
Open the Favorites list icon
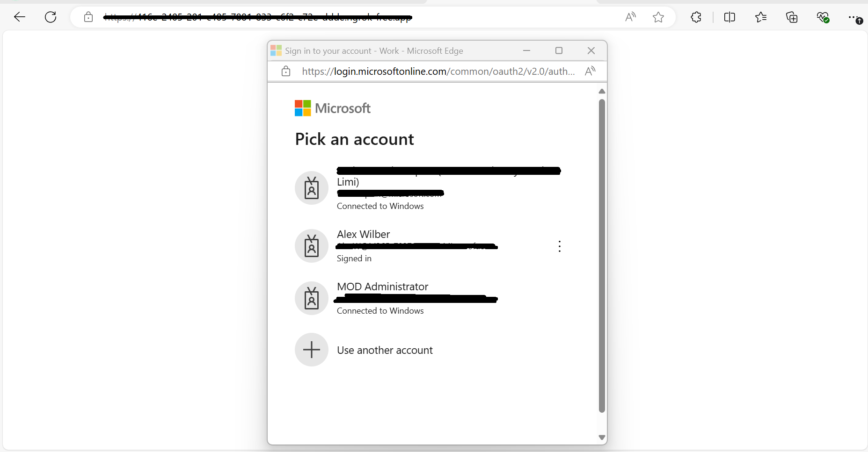coord(761,17)
